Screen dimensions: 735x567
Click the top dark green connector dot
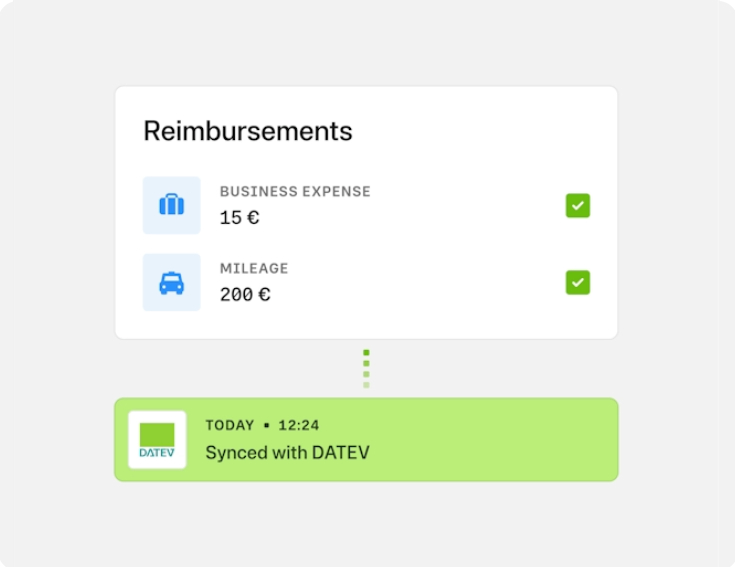[366, 353]
